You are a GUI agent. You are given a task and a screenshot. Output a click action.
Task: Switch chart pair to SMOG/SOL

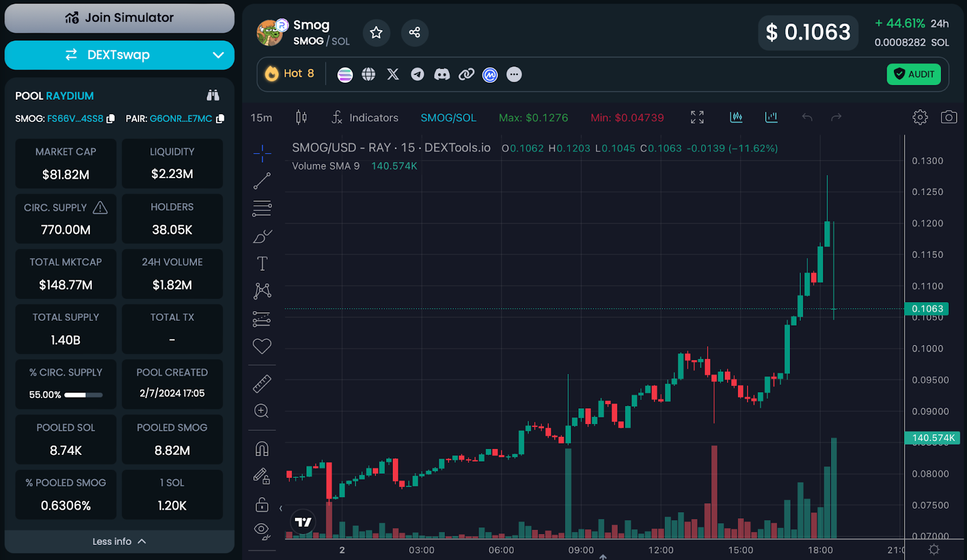pyautogui.click(x=448, y=118)
